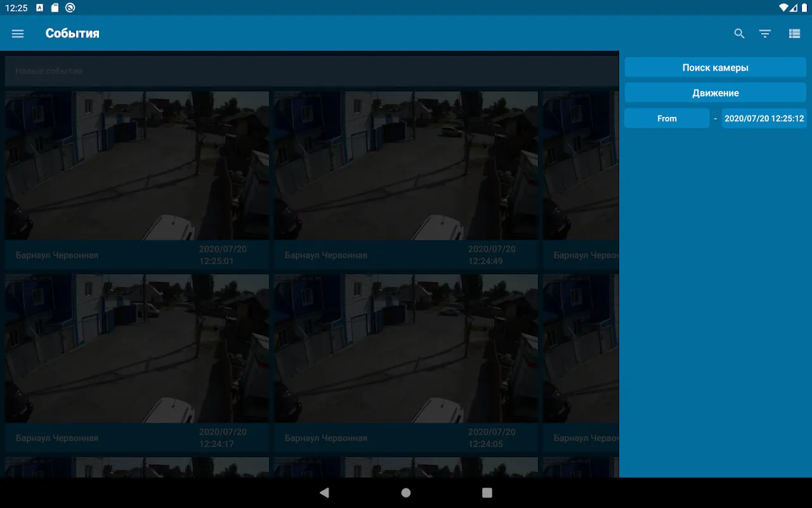
Task: Switch to list view layout icon
Action: (794, 34)
